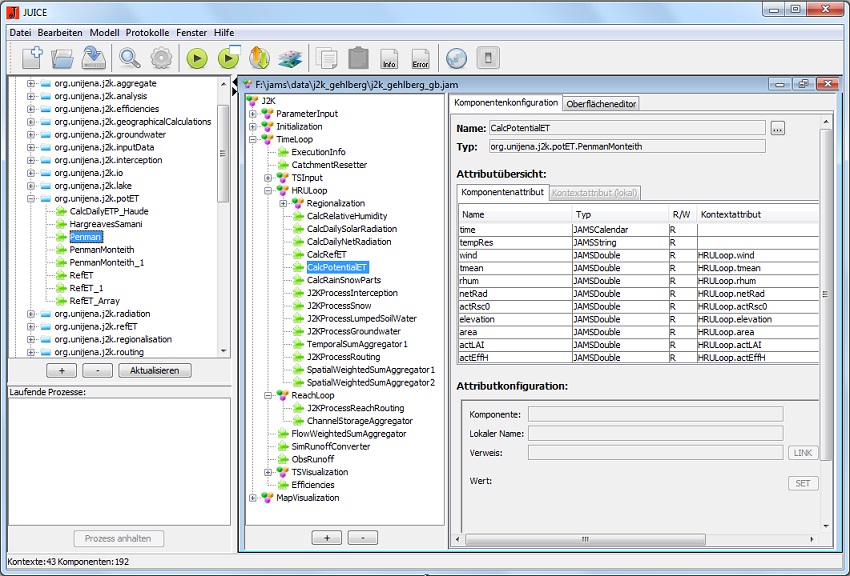Image resolution: width=850 pixels, height=576 pixels.
Task: Open the Info log toolbar icon
Action: pyautogui.click(x=389, y=58)
